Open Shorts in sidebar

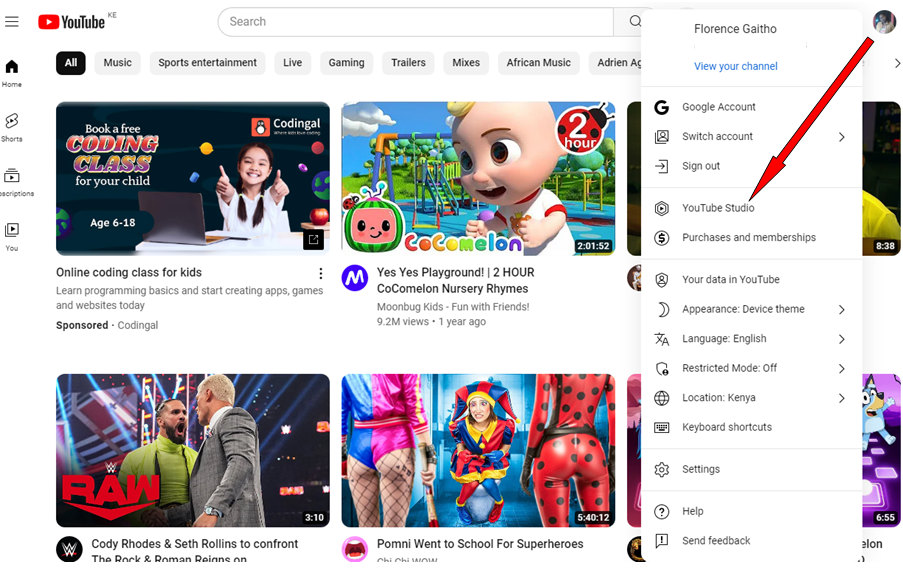click(12, 127)
